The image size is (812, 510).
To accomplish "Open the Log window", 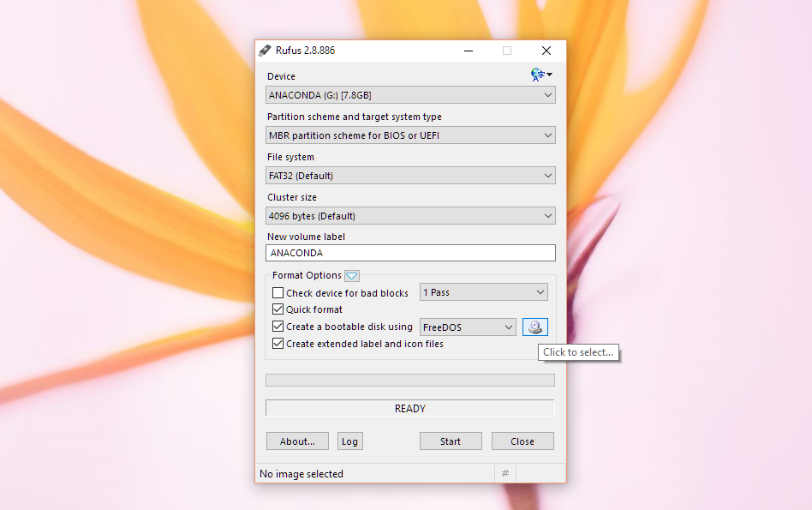I will click(349, 441).
